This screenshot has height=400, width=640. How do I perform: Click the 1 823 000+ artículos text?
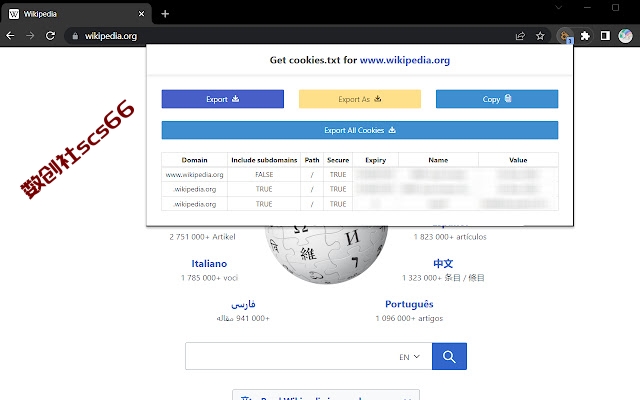pyautogui.click(x=450, y=237)
